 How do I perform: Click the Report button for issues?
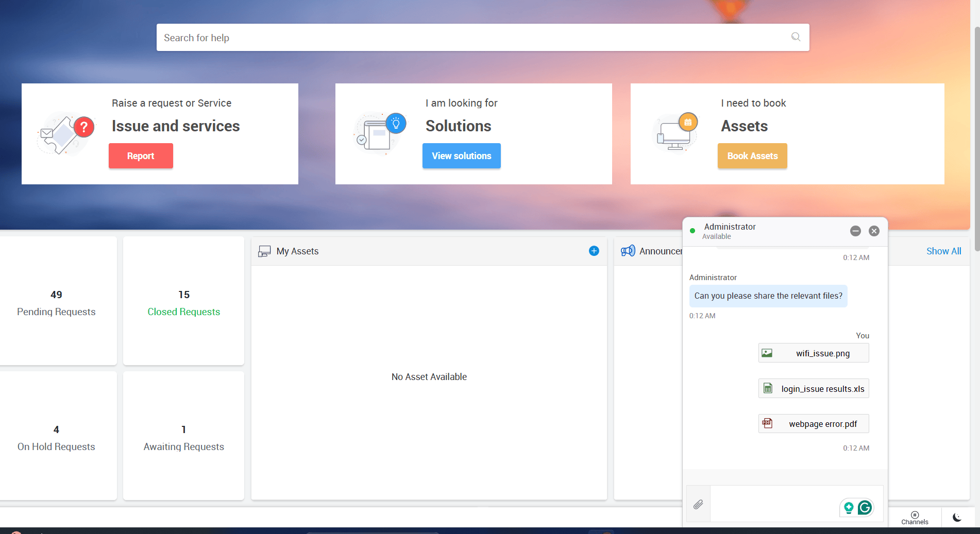(141, 156)
